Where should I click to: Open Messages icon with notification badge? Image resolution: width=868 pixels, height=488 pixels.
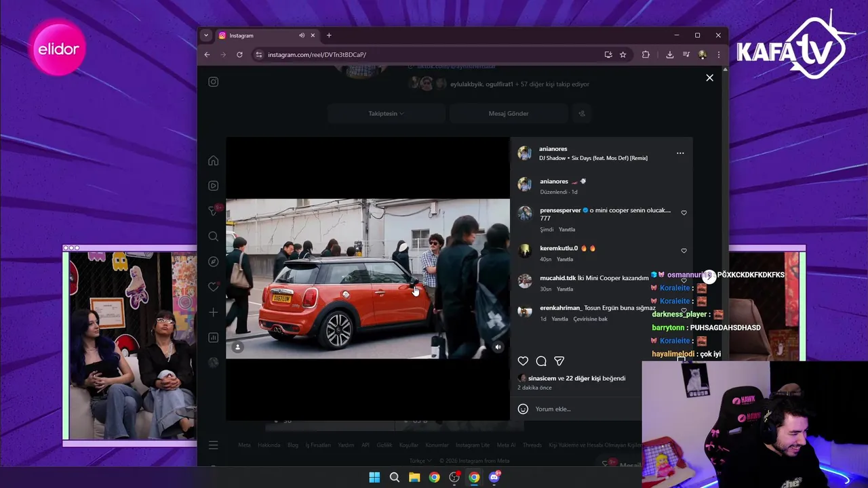(214, 211)
